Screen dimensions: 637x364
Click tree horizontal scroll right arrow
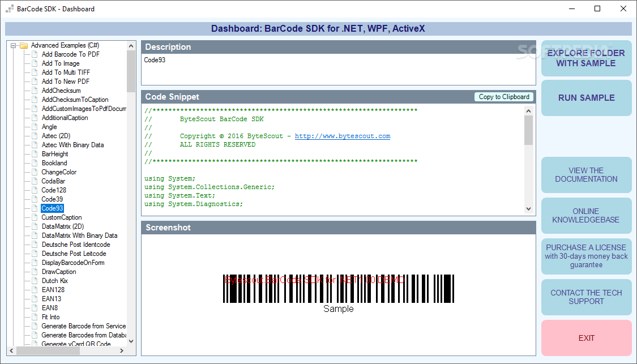click(x=122, y=350)
